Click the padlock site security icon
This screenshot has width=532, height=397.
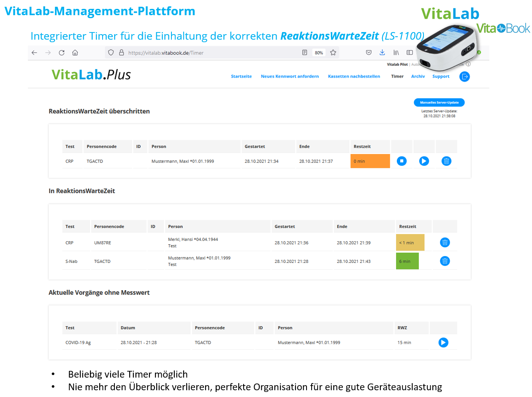122,53
